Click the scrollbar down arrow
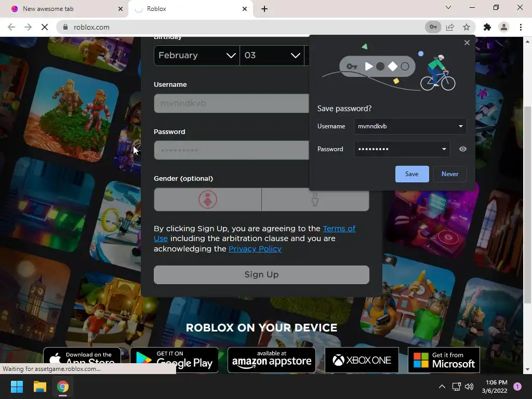This screenshot has height=399, width=532. click(x=527, y=369)
